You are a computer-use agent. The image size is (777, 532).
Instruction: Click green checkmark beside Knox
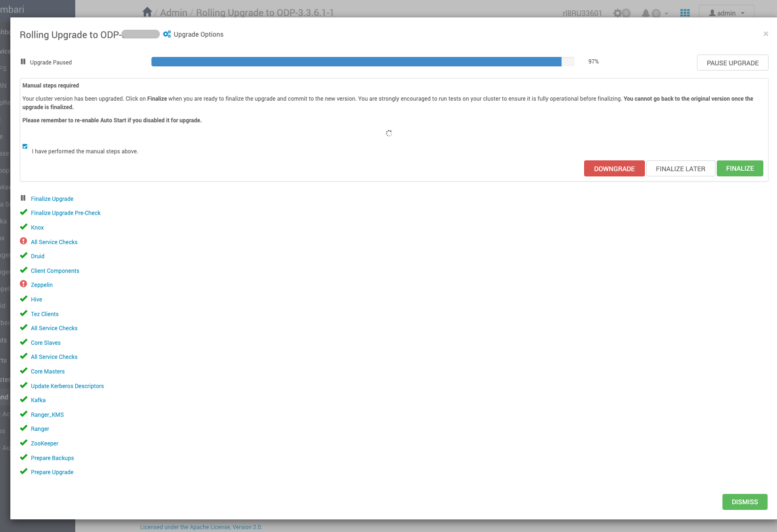coord(24,227)
